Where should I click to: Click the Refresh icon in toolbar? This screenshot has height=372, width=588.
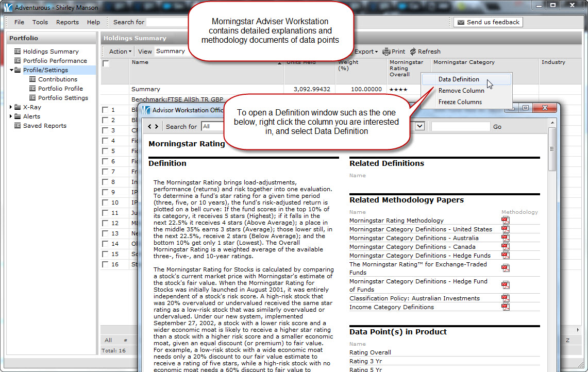point(413,52)
